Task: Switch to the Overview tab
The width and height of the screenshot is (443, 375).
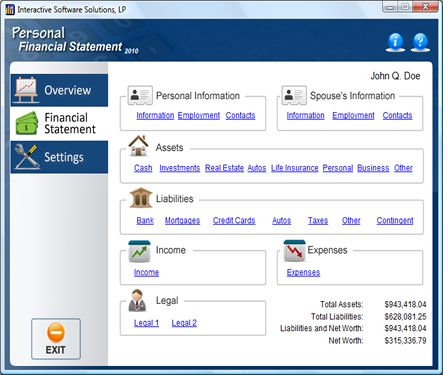Action: [x=59, y=90]
